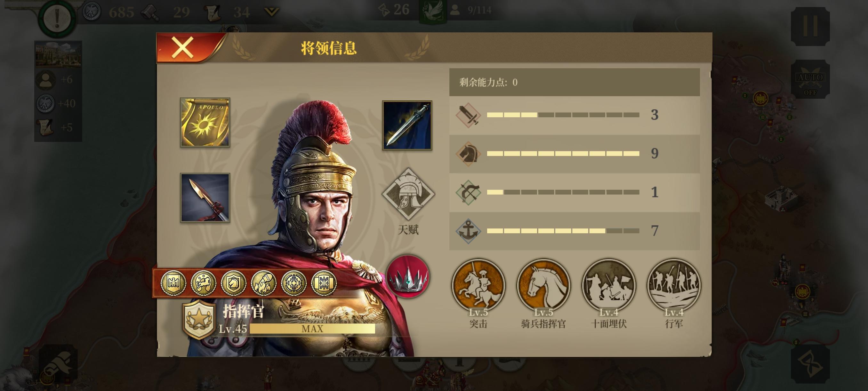Pause the game with pause button
The width and height of the screenshot is (868, 391).
[x=810, y=26]
